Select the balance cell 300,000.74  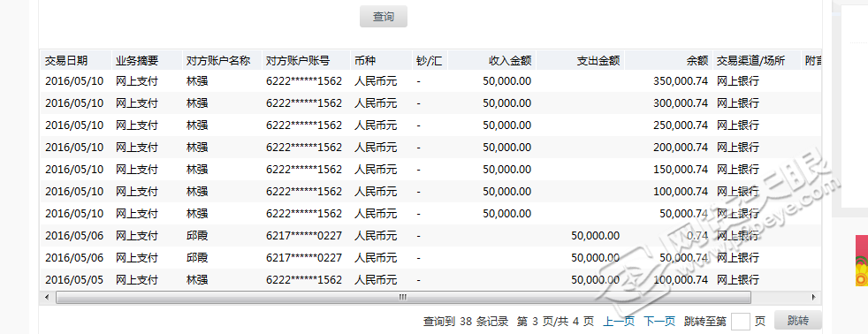(681, 103)
